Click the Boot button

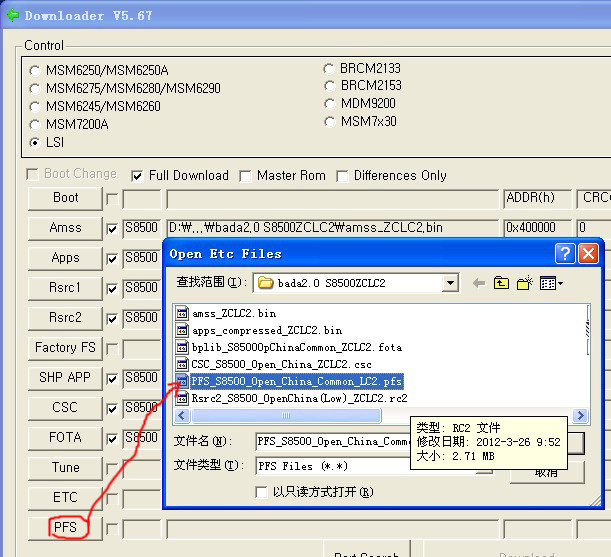click(x=65, y=198)
